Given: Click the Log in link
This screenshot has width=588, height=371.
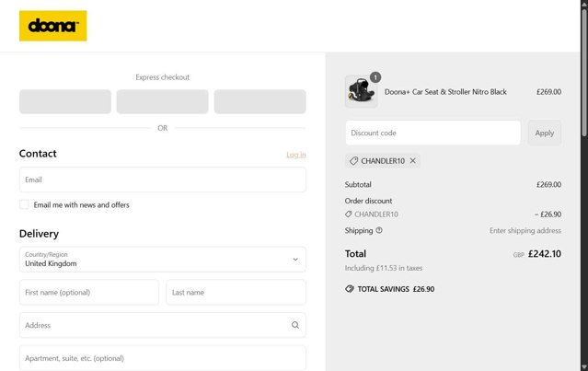Looking at the screenshot, I should [296, 155].
